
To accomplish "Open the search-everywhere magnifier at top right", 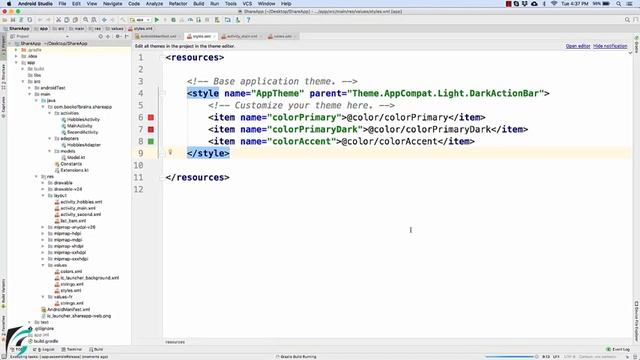I will coord(627,20).
